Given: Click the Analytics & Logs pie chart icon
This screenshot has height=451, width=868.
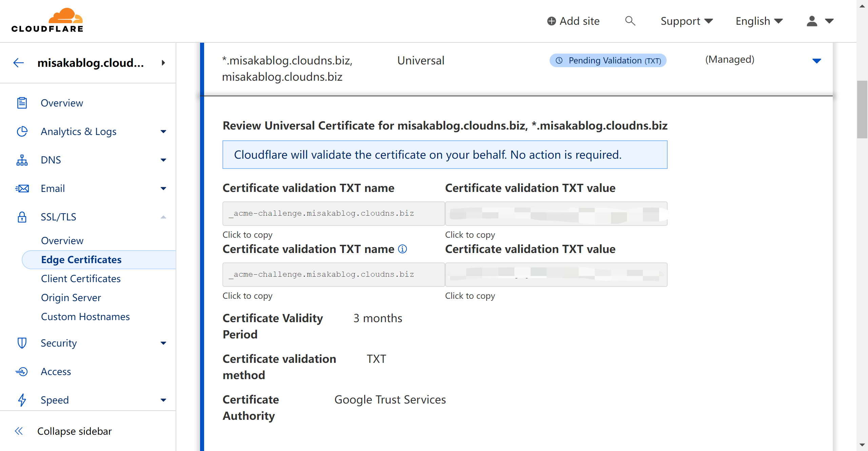Looking at the screenshot, I should (x=22, y=131).
